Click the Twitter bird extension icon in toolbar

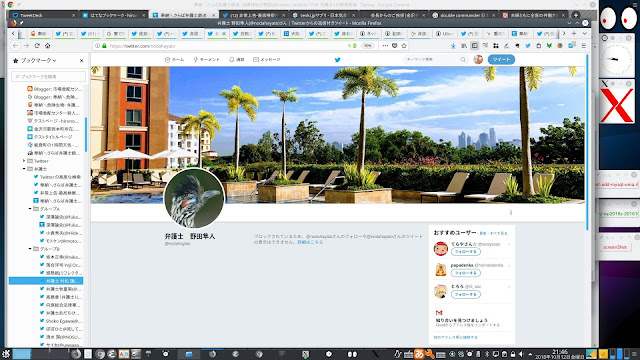point(528,46)
